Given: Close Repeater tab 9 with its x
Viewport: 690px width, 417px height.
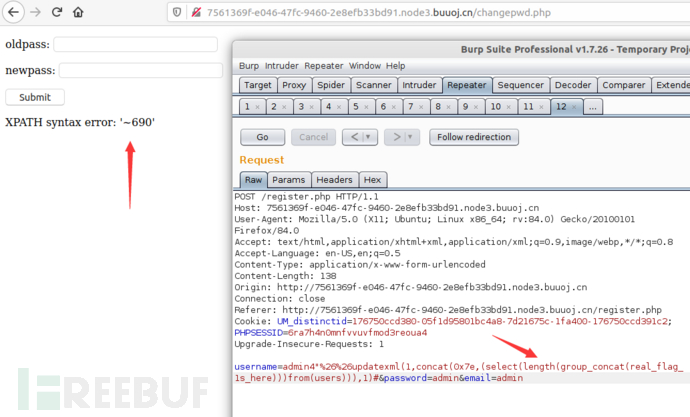Looking at the screenshot, I should 476,107.
